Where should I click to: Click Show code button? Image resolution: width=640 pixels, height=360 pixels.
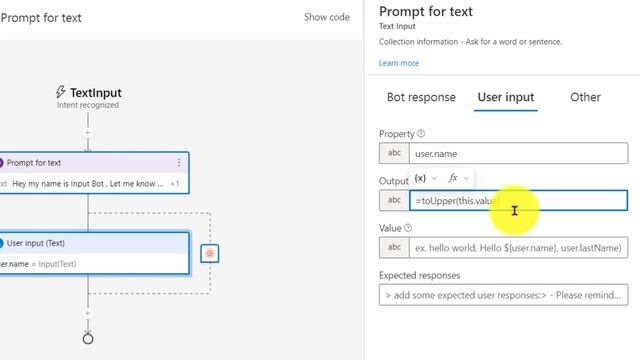(327, 17)
